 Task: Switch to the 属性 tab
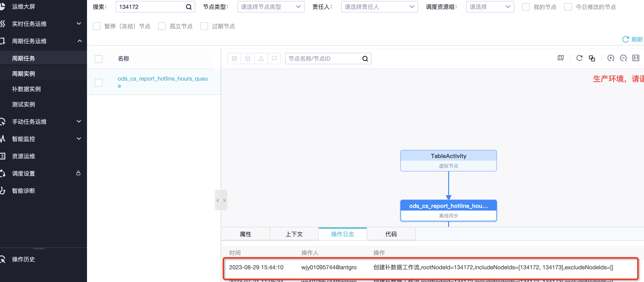tap(245, 234)
